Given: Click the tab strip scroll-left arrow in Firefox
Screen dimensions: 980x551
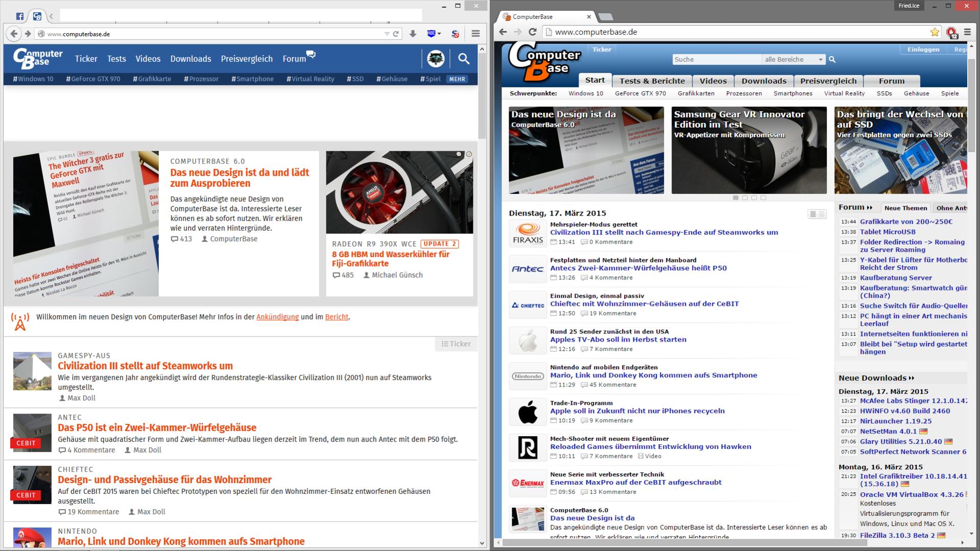Looking at the screenshot, I should click(x=51, y=16).
